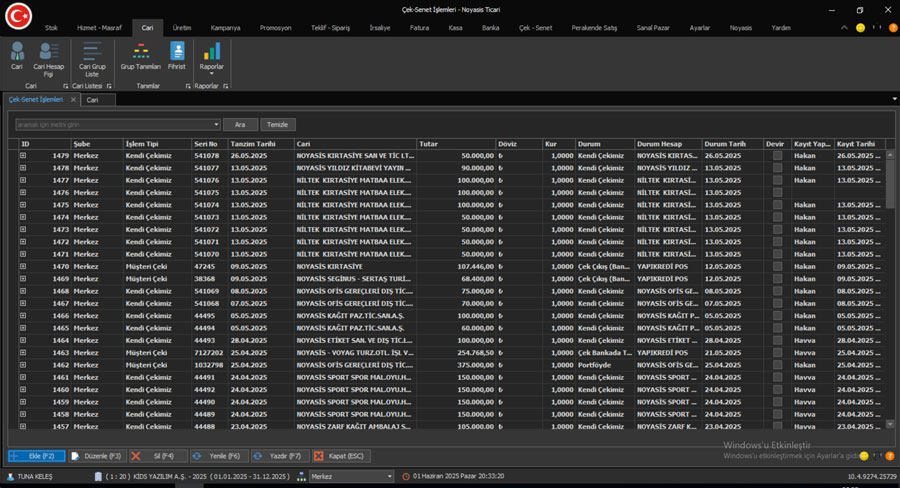Screen dimensions: 900x488
Task: Open the Cari ribbon icon
Action: (17, 56)
